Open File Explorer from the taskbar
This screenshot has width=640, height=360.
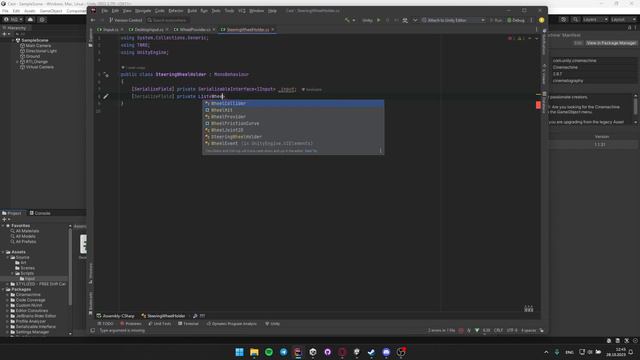(x=254, y=352)
